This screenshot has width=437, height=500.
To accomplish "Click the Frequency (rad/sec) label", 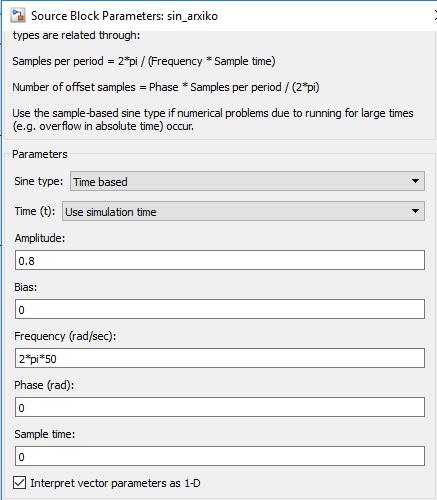I will coord(65,336).
